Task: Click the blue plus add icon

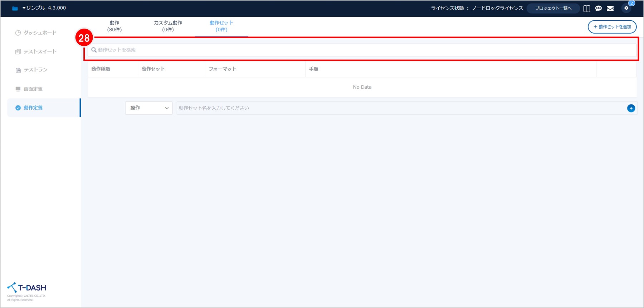Action: pos(631,108)
